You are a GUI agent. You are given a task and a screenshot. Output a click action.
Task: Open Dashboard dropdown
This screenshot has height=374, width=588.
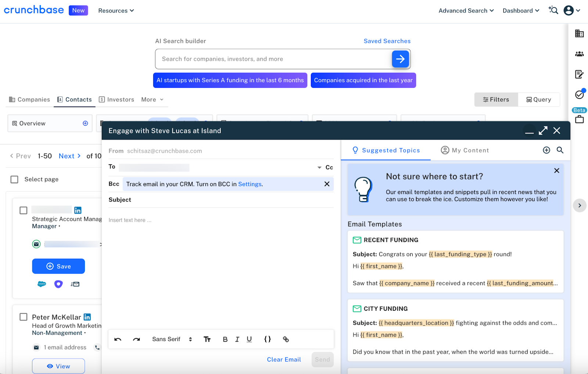point(521,11)
